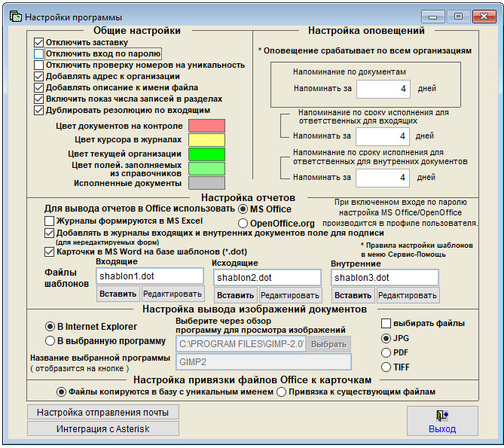Minimize the Настройки программы window

(432, 17)
